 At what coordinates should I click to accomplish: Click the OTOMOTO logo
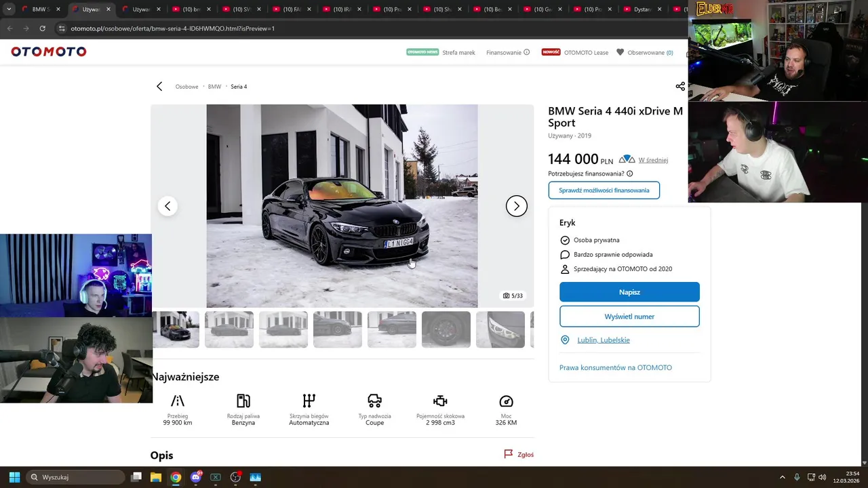point(49,52)
